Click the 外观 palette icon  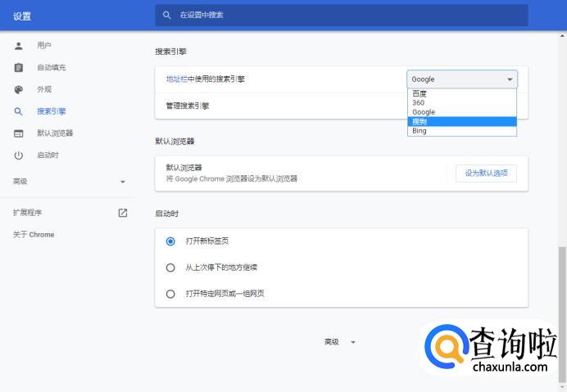pyautogui.click(x=19, y=89)
